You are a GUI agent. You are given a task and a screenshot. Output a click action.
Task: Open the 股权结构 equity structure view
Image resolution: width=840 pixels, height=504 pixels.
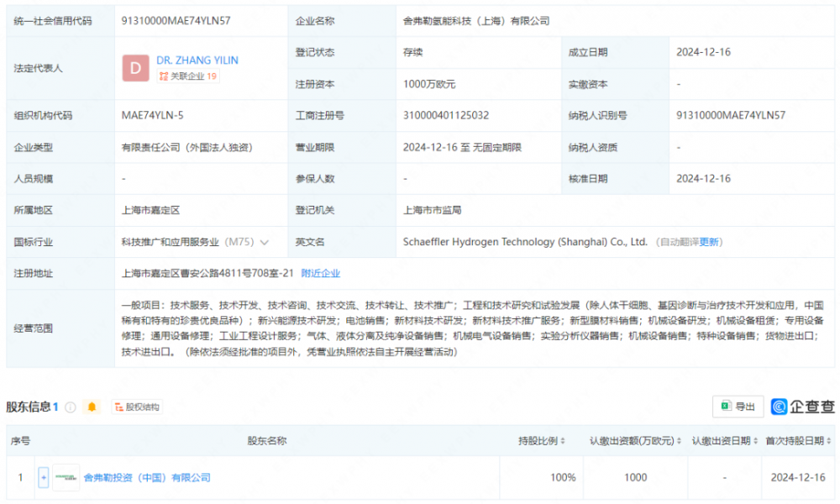[136, 407]
